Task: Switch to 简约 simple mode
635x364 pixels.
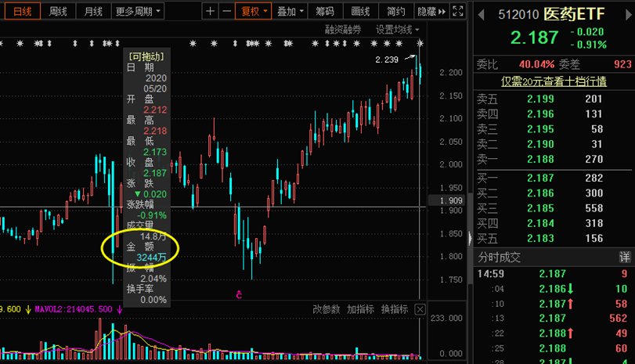Action: 395,11
